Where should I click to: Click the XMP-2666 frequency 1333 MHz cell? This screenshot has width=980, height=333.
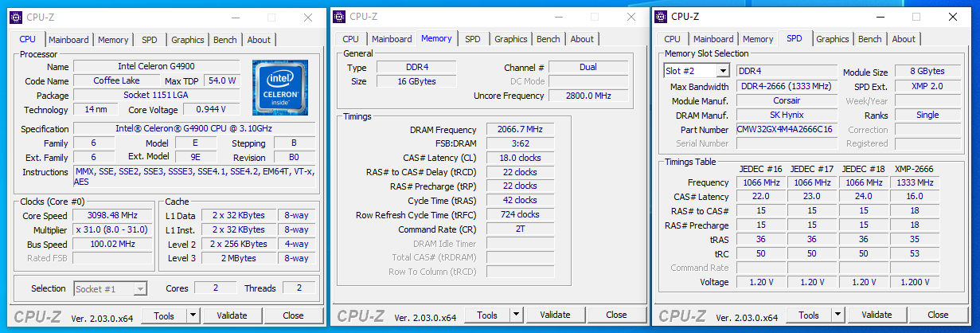click(x=916, y=183)
